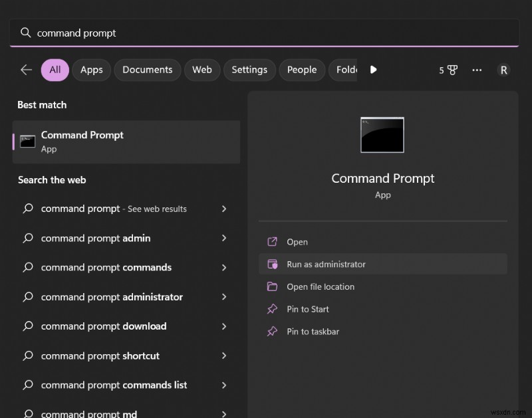Open the three-dot more options menu

click(477, 70)
